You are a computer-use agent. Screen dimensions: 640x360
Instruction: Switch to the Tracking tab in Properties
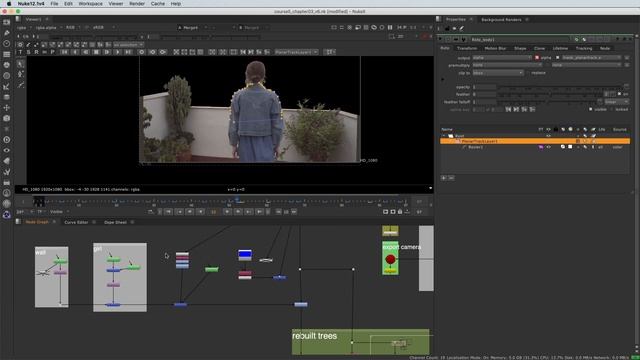[584, 48]
